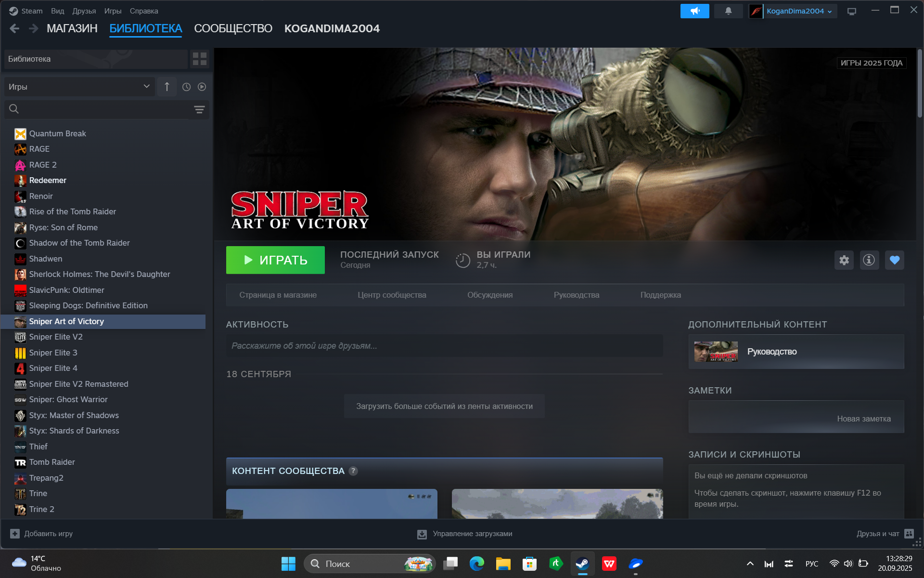Open Страница в магазине link

(278, 295)
